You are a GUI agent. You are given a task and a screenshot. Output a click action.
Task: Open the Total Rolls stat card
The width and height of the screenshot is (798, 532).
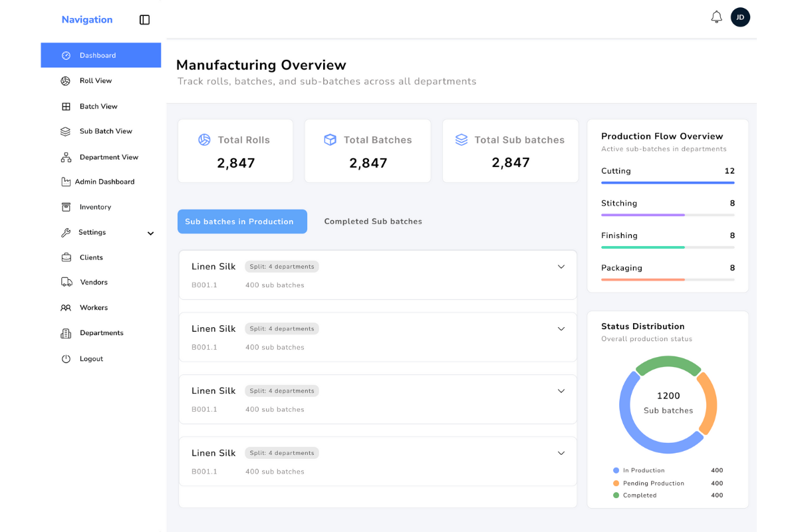235,151
